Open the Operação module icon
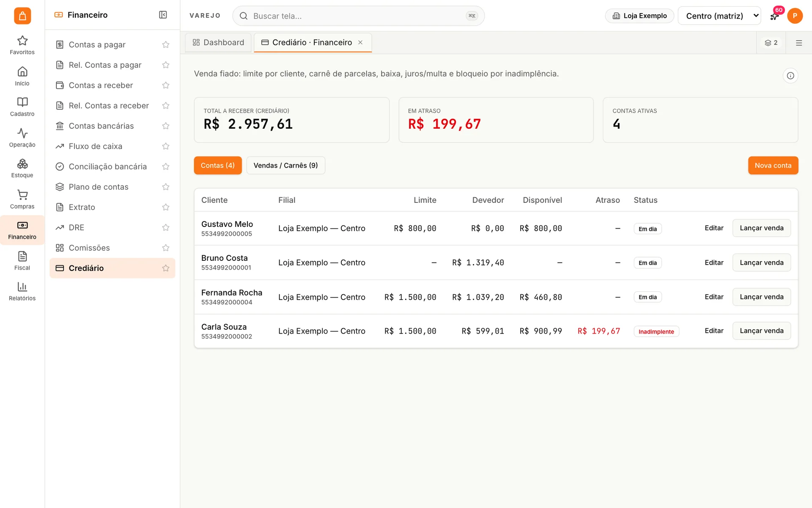Screen dimensions: 812x508 click(22, 138)
